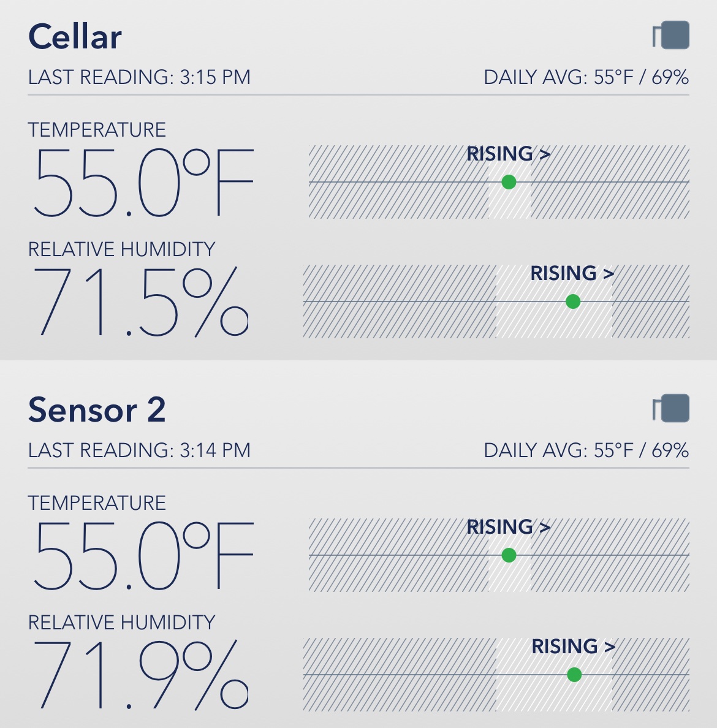Tap the green dot on Cellar humidity graph

[573, 301]
